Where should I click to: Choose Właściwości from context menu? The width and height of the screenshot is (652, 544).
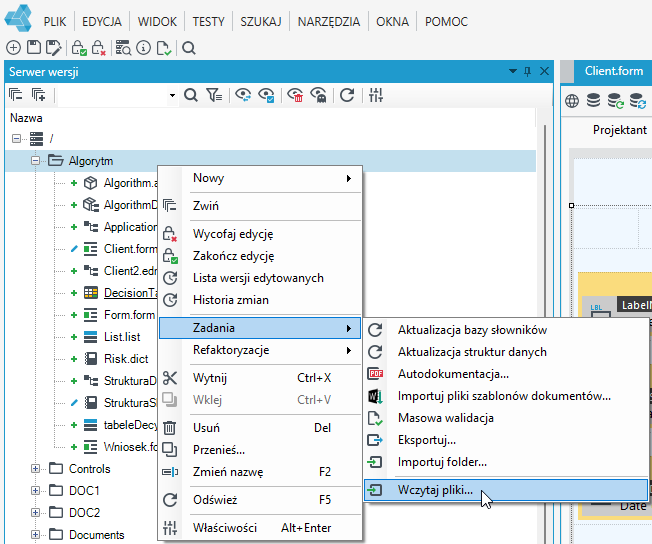[260, 528]
